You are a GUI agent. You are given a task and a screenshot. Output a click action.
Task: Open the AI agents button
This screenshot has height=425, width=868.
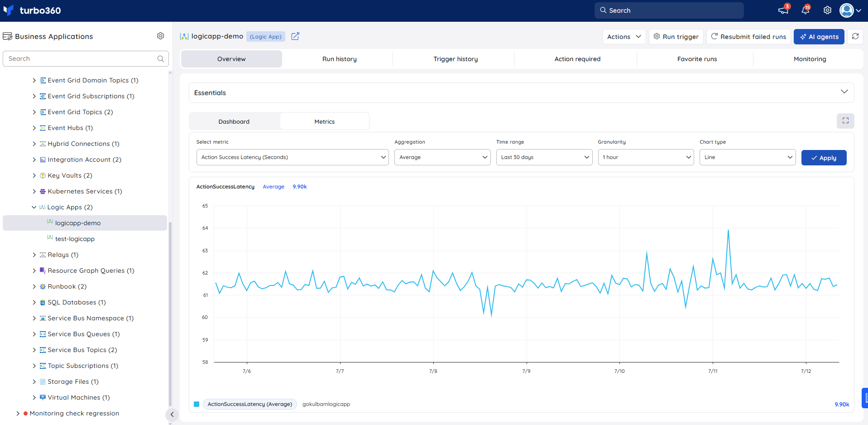tap(819, 37)
